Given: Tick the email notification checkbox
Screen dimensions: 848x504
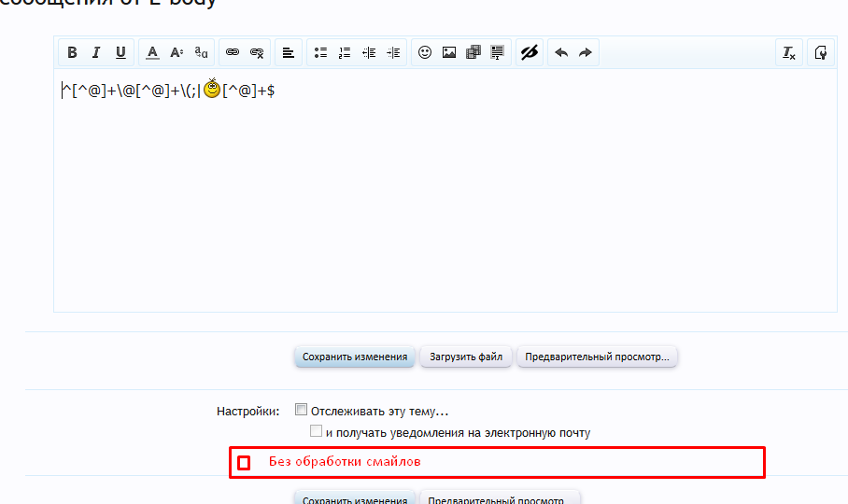Looking at the screenshot, I should point(317,431).
